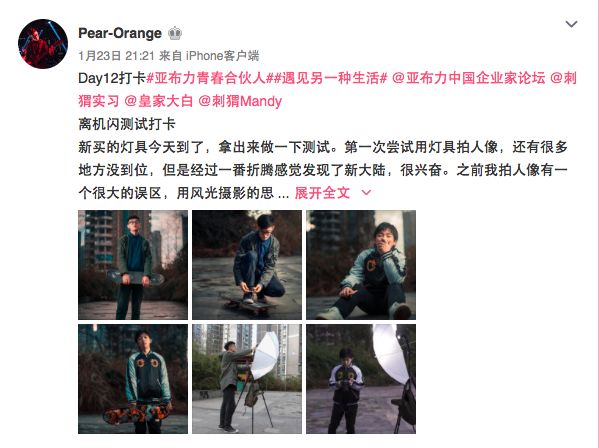Open hashtag #亚布力青春合伙人#
The height and width of the screenshot is (448, 599).
pos(206,78)
